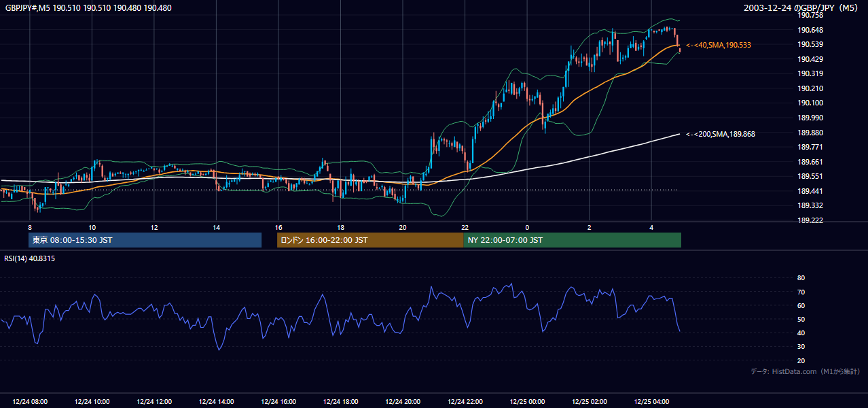
Task: Click hour label 14 under the price chart
Action: point(217,227)
